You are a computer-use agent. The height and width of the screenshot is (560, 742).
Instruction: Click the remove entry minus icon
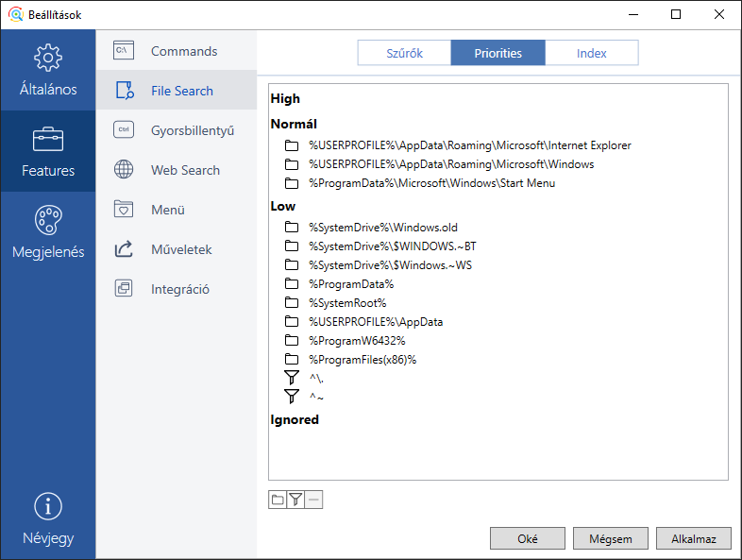[313, 500]
